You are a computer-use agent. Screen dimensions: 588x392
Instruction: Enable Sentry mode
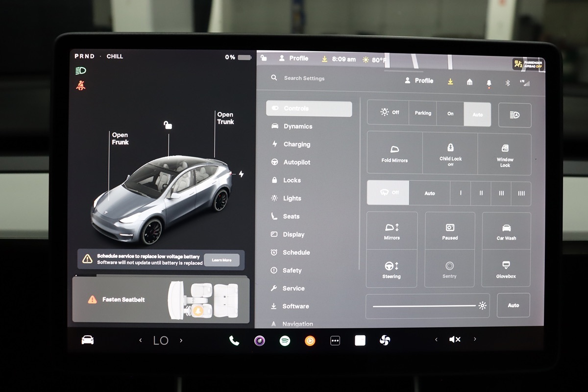point(449,269)
